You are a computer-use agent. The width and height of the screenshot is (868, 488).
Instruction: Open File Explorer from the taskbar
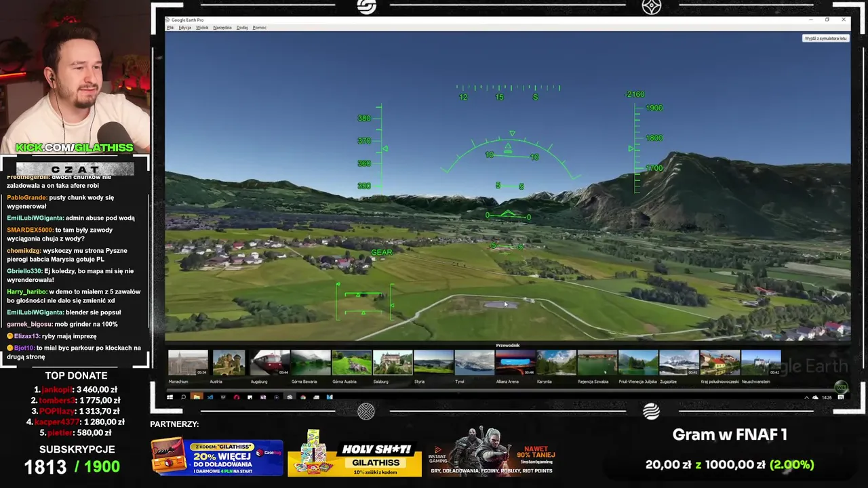[x=197, y=397]
